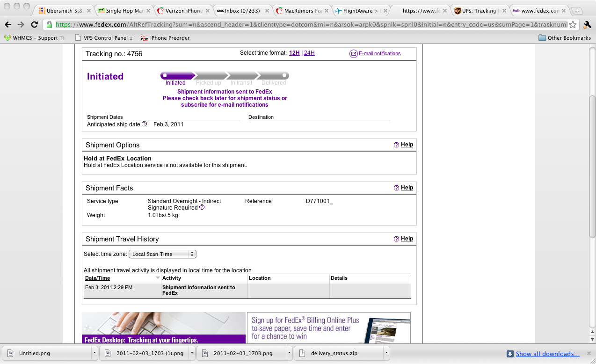
Task: Click the URL address bar
Action: 311,25
